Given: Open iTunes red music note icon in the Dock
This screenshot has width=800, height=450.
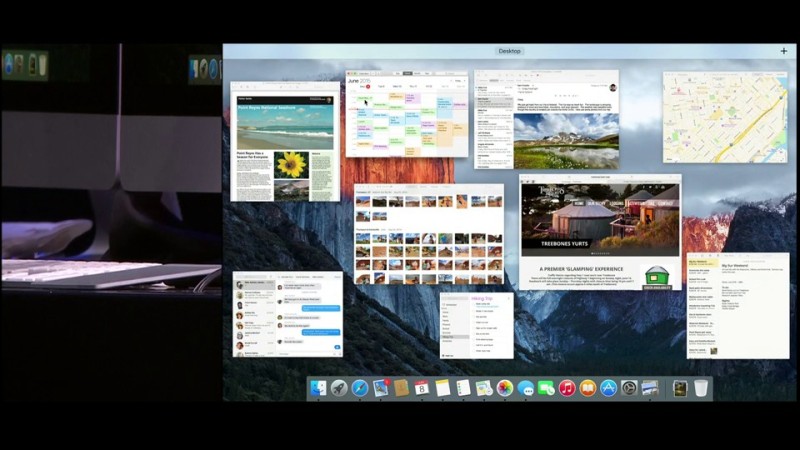Looking at the screenshot, I should [x=567, y=388].
